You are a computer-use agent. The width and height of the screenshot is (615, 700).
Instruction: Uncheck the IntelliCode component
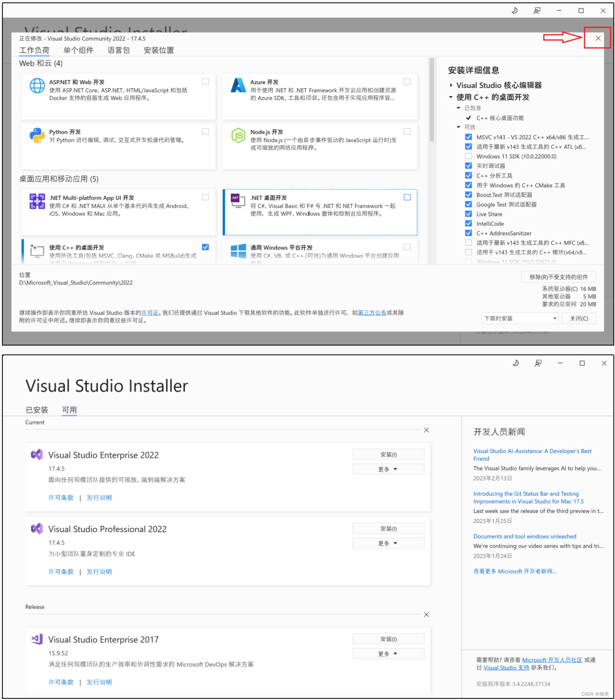pos(468,223)
